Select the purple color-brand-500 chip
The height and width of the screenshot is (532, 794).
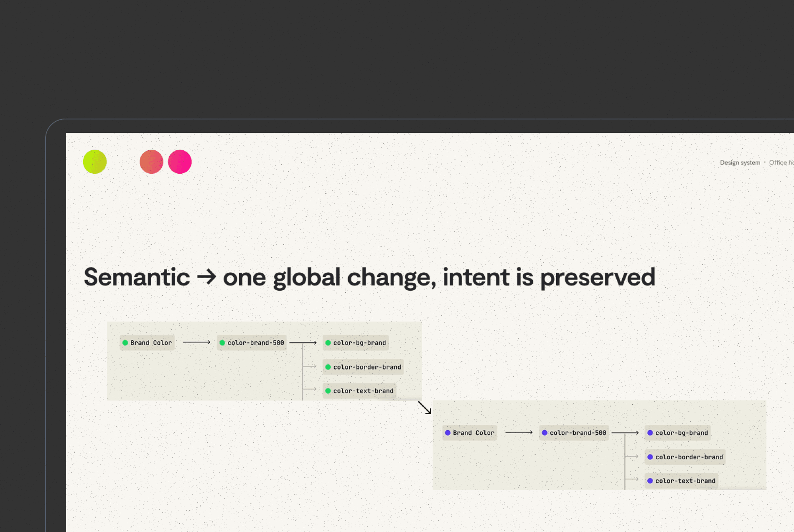coord(574,433)
